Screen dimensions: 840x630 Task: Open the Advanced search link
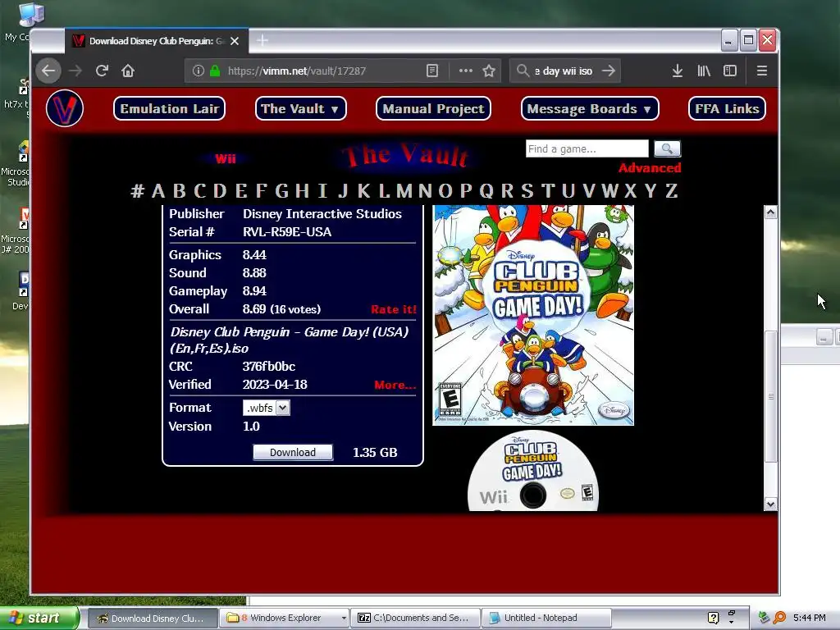coord(650,167)
